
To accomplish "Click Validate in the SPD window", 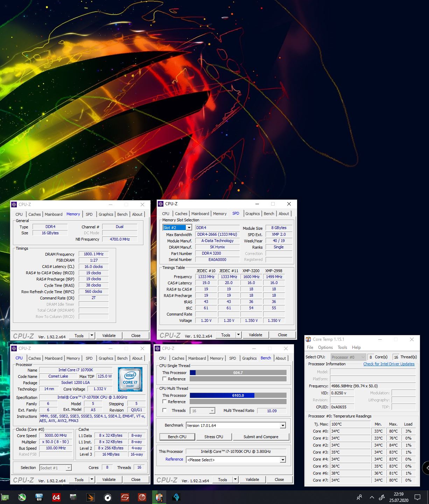I will tap(255, 335).
